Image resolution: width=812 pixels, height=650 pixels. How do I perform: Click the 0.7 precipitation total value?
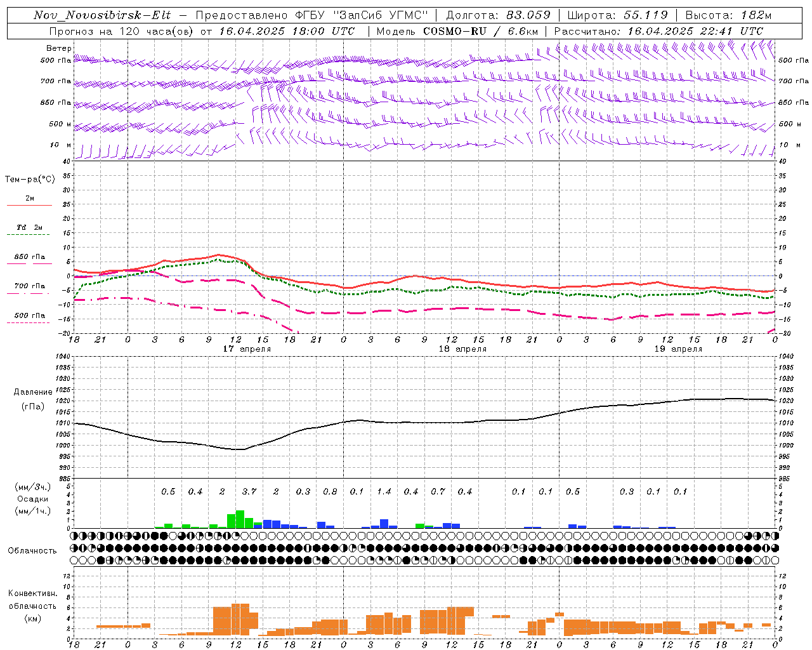click(x=438, y=491)
